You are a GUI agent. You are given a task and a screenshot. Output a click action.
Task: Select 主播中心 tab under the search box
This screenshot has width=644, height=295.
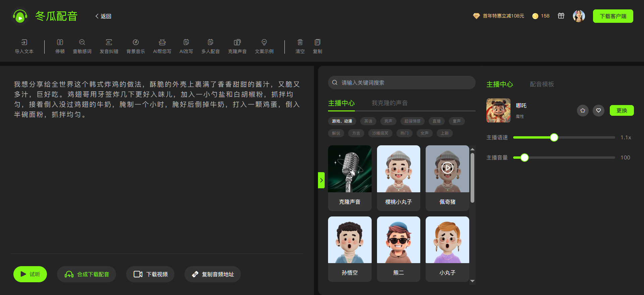point(341,103)
